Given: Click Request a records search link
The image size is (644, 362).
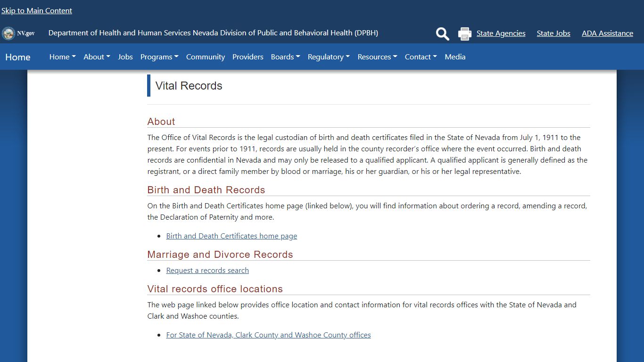Looking at the screenshot, I should tap(207, 270).
